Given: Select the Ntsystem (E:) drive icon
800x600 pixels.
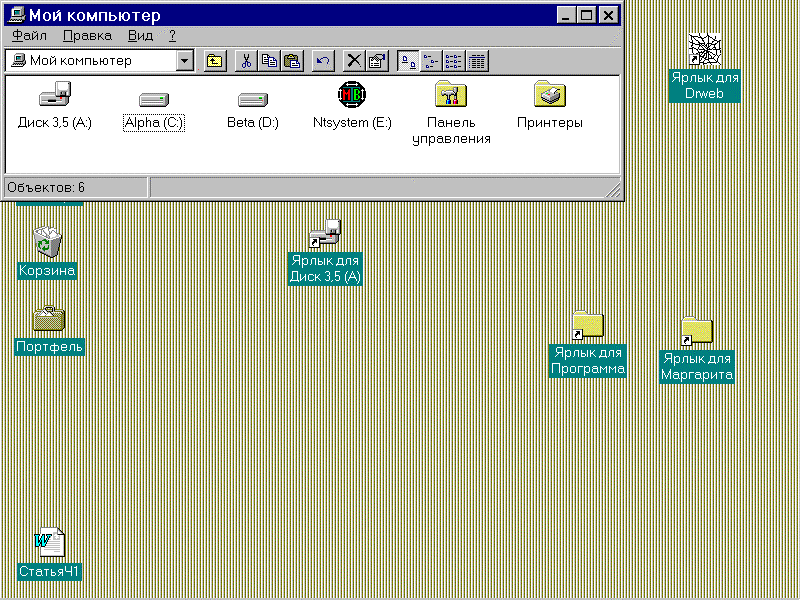Looking at the screenshot, I should coord(352,94).
